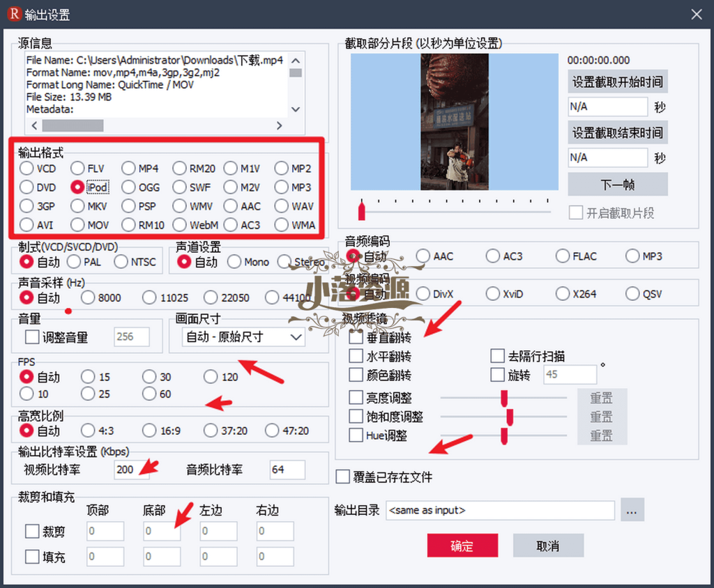Open the 画面尺寸 size dropdown

tap(243, 337)
